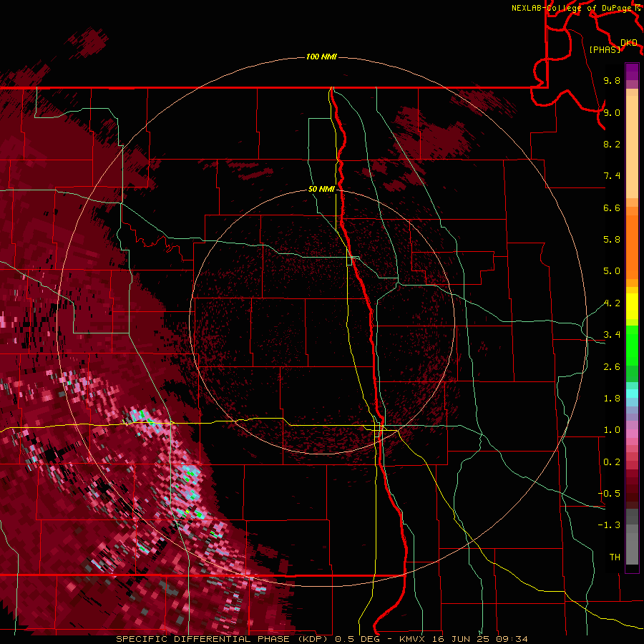
Task: Click the KMVX station identifier in the footer
Action: (412, 639)
